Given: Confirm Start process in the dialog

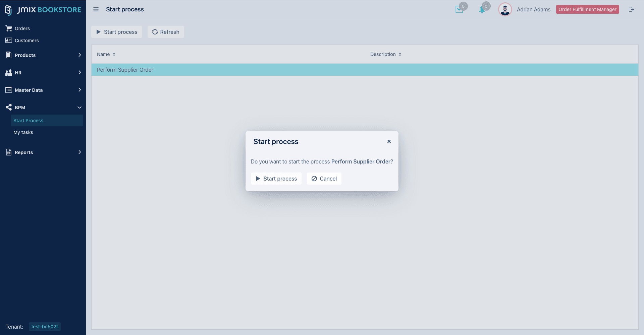Looking at the screenshot, I should [x=276, y=179].
